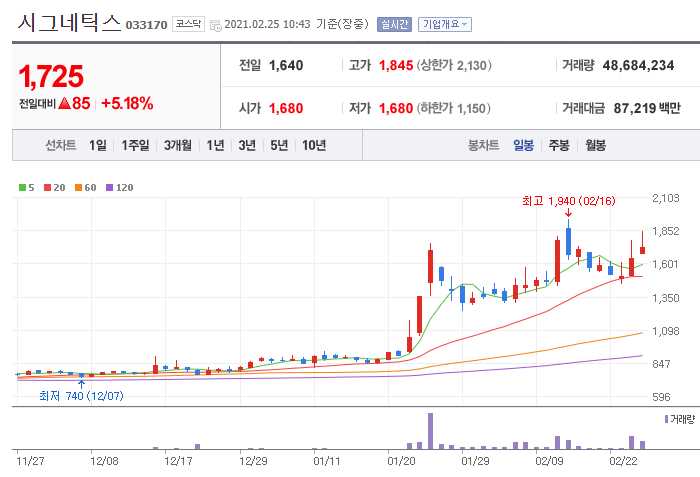Click the 거래대금 value 87,219 백만
The image size is (700, 477).
pos(647,108)
